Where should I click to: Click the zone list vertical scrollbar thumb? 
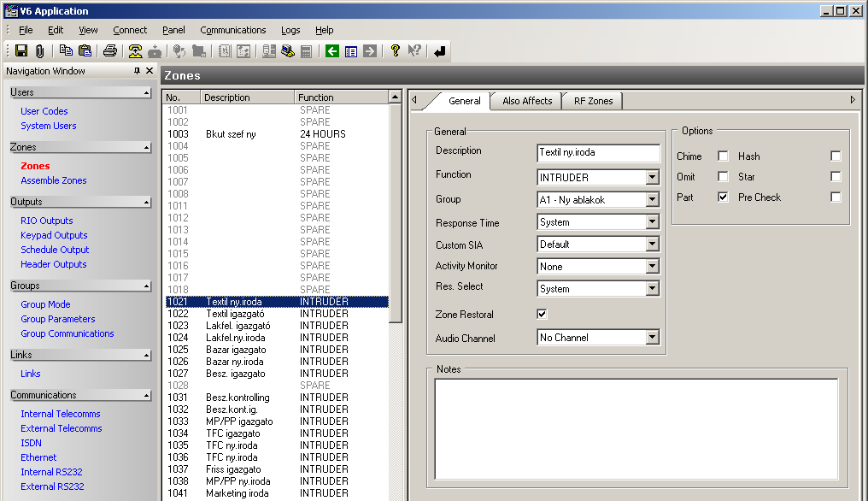pyautogui.click(x=395, y=214)
